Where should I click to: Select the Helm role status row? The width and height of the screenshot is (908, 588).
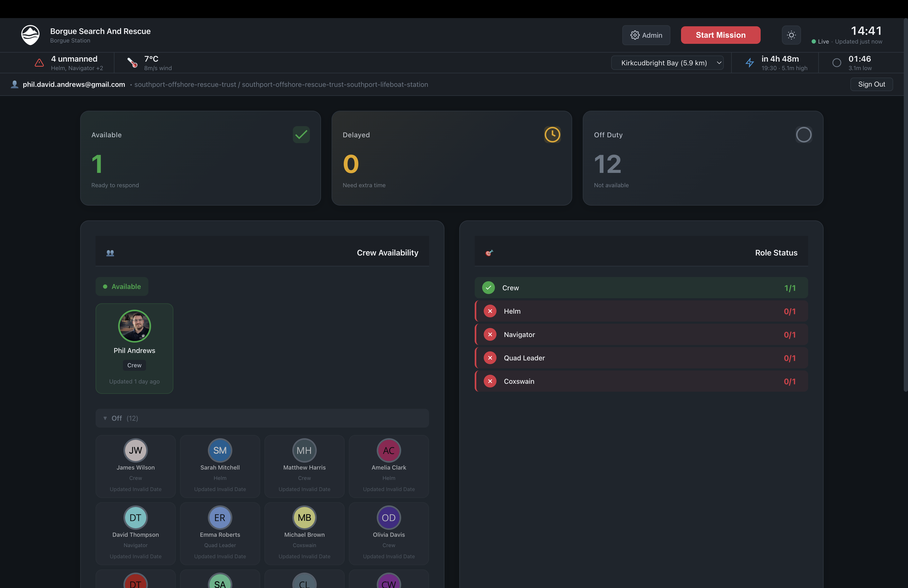click(641, 311)
